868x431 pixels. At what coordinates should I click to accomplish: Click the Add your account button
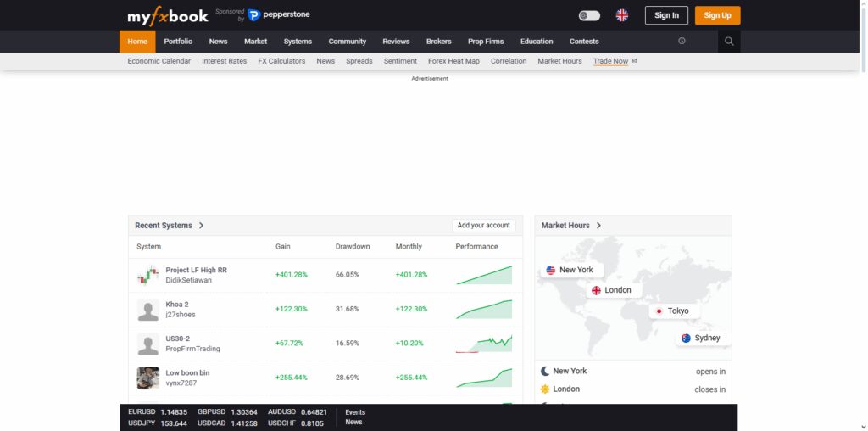484,226
